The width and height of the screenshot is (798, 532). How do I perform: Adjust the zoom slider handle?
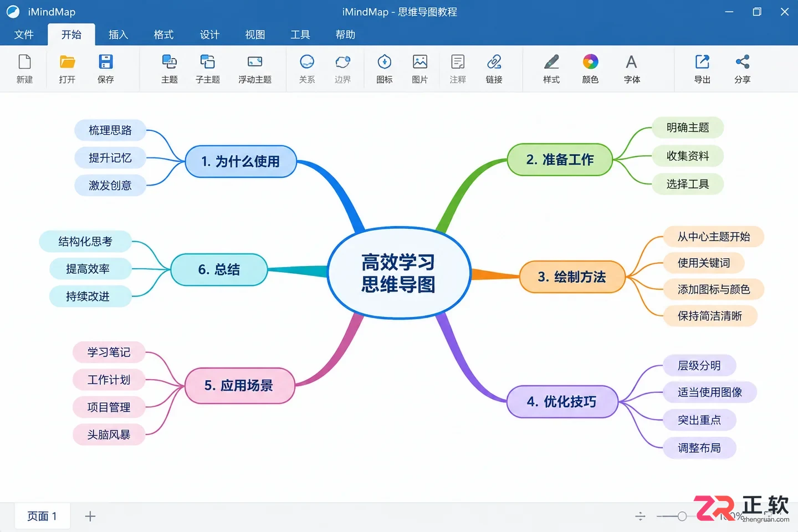tap(682, 516)
